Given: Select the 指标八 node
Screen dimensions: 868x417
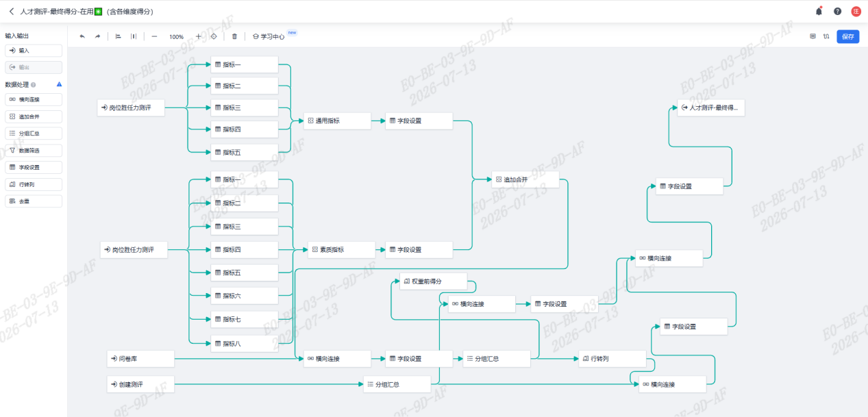Looking at the screenshot, I should point(245,344).
